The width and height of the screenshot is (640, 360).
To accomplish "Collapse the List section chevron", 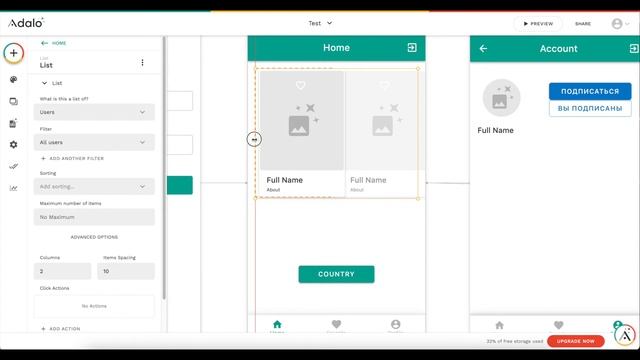I will 44,83.
